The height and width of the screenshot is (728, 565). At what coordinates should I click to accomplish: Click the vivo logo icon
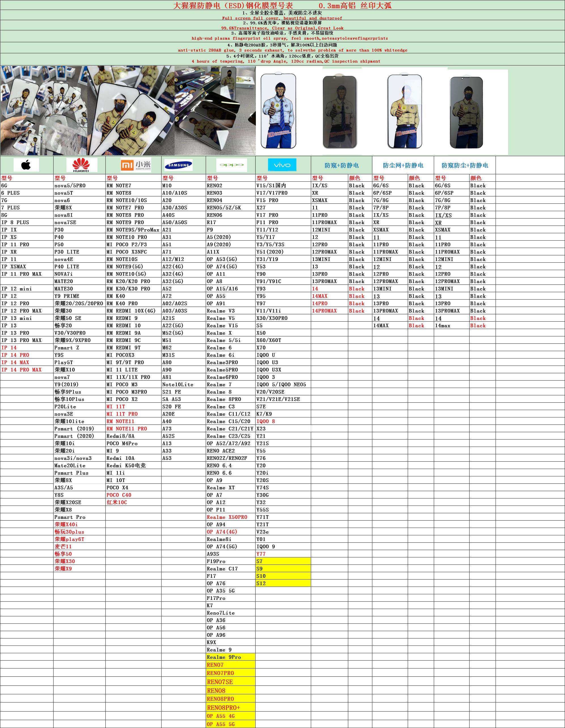tap(282, 165)
